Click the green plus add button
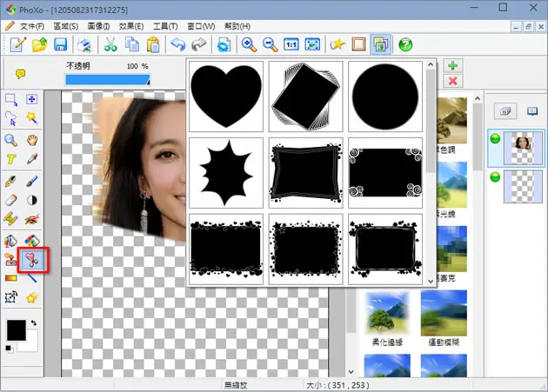The width and height of the screenshot is (548, 392). point(453,65)
